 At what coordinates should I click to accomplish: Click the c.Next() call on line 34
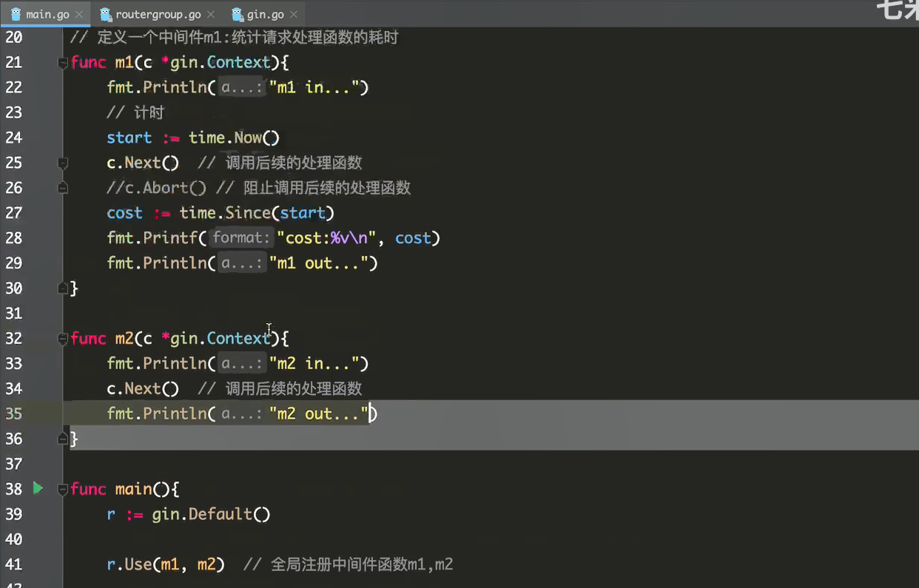(143, 389)
